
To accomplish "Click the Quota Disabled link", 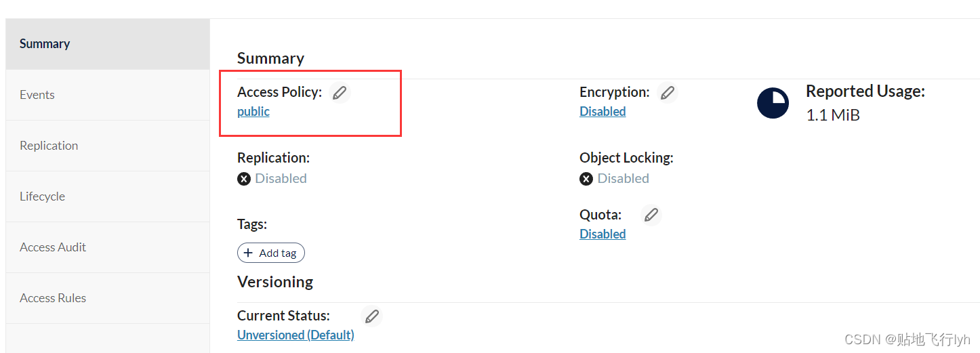I will tap(603, 234).
